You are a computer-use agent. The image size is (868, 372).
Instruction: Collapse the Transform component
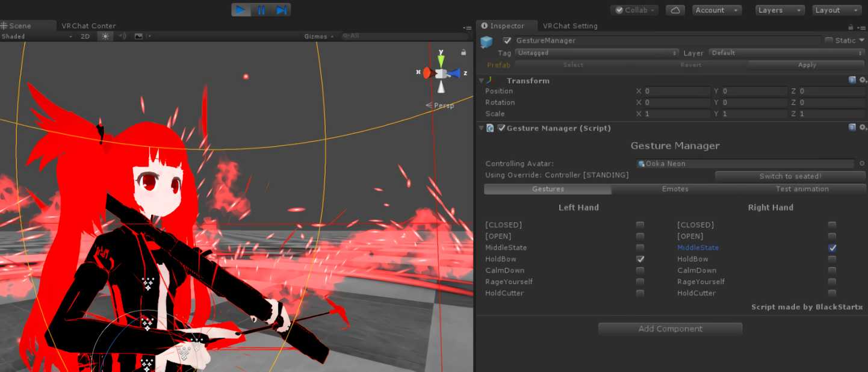(x=481, y=80)
